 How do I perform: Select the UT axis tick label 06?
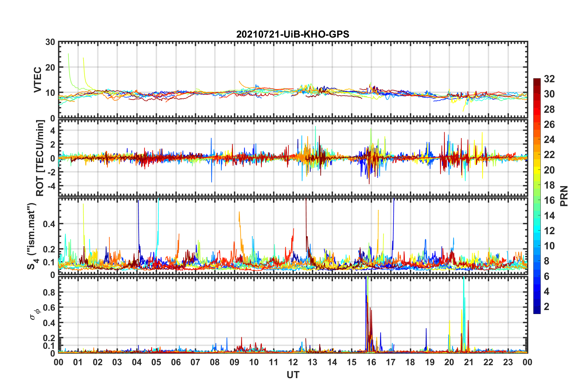176,362
